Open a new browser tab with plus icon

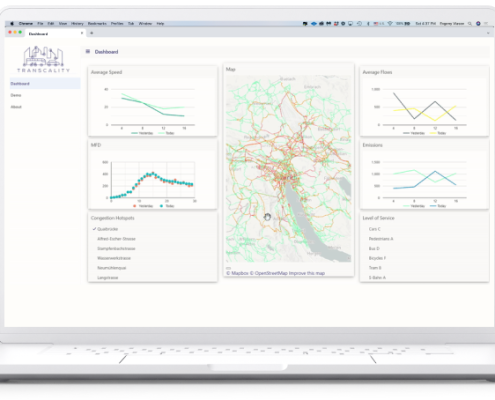[x=92, y=33]
